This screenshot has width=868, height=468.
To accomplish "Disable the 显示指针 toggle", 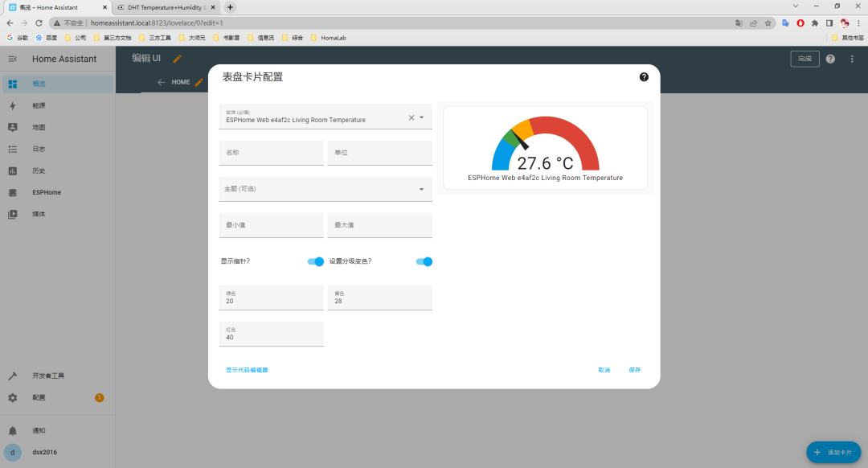I will click(x=314, y=261).
